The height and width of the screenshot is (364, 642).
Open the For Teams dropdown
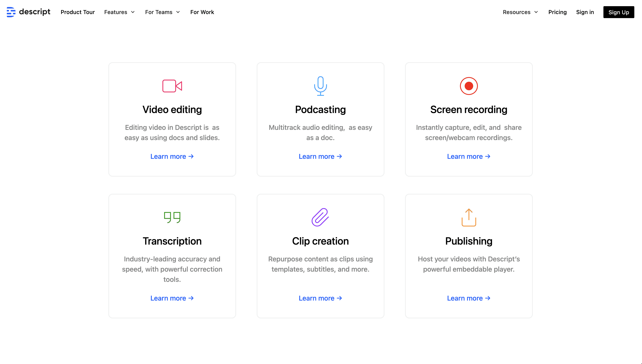(x=162, y=12)
